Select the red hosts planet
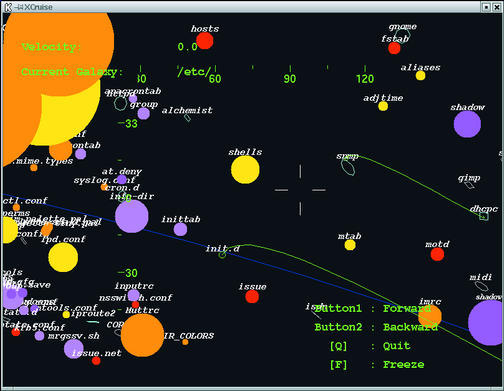Viewport: 504px width, 391px height. (x=205, y=41)
